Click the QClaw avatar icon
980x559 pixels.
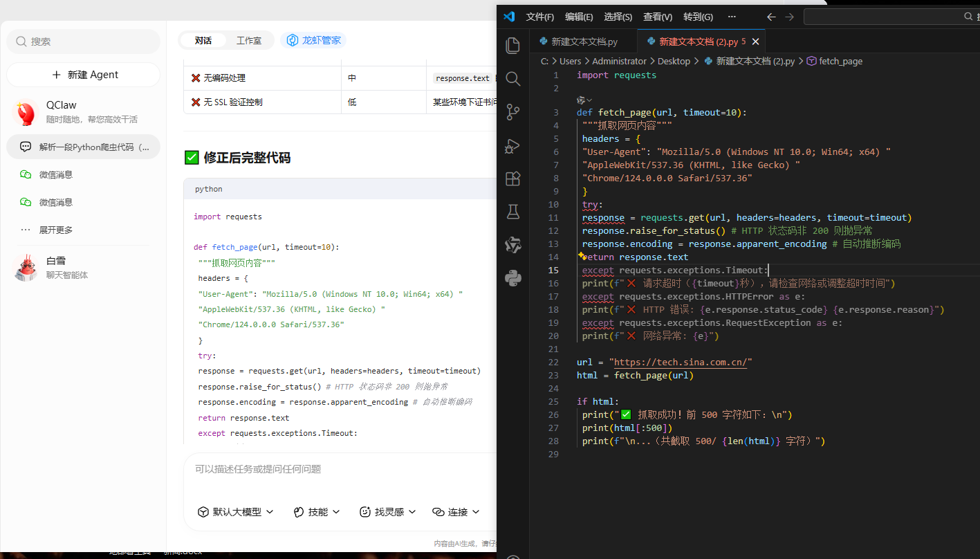[x=26, y=112]
